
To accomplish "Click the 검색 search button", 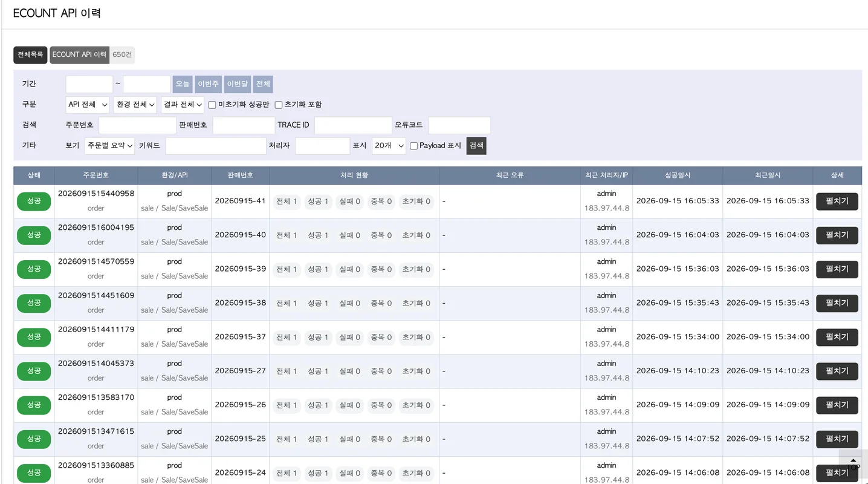I will click(476, 146).
